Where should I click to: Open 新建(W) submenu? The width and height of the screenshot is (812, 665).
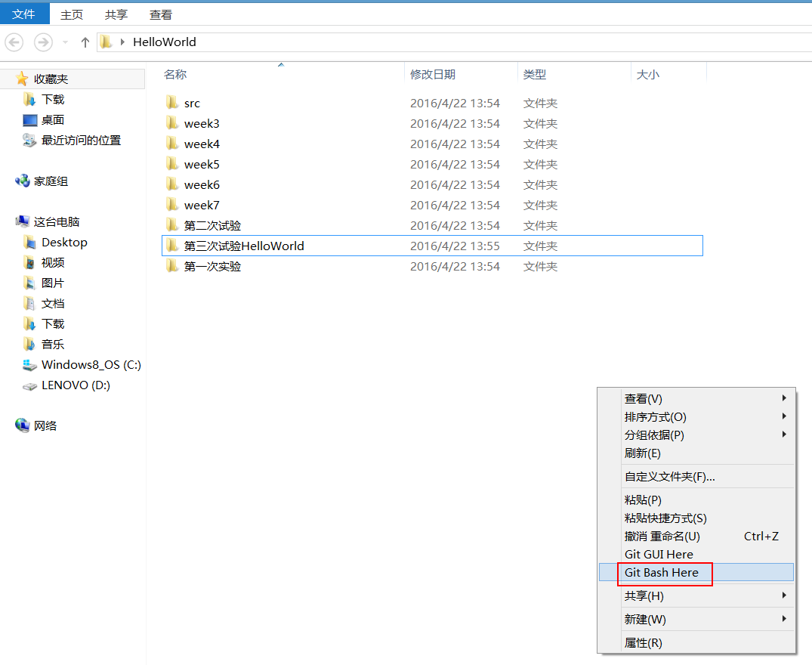click(x=697, y=619)
